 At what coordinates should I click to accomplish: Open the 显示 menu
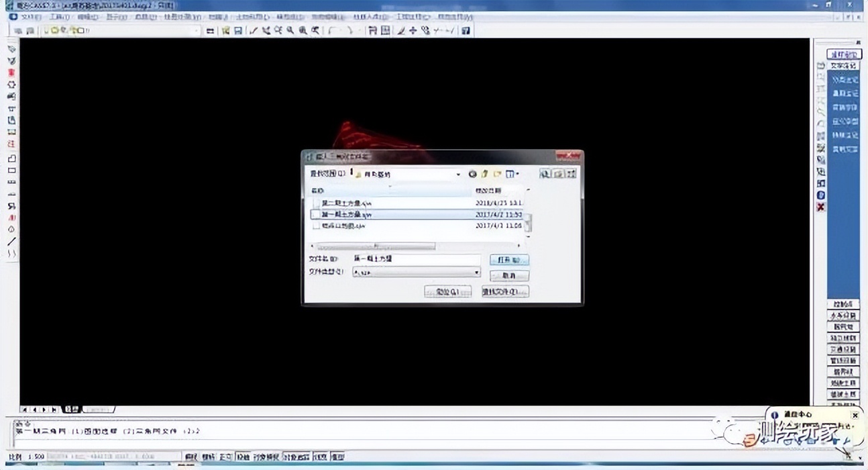pos(116,17)
